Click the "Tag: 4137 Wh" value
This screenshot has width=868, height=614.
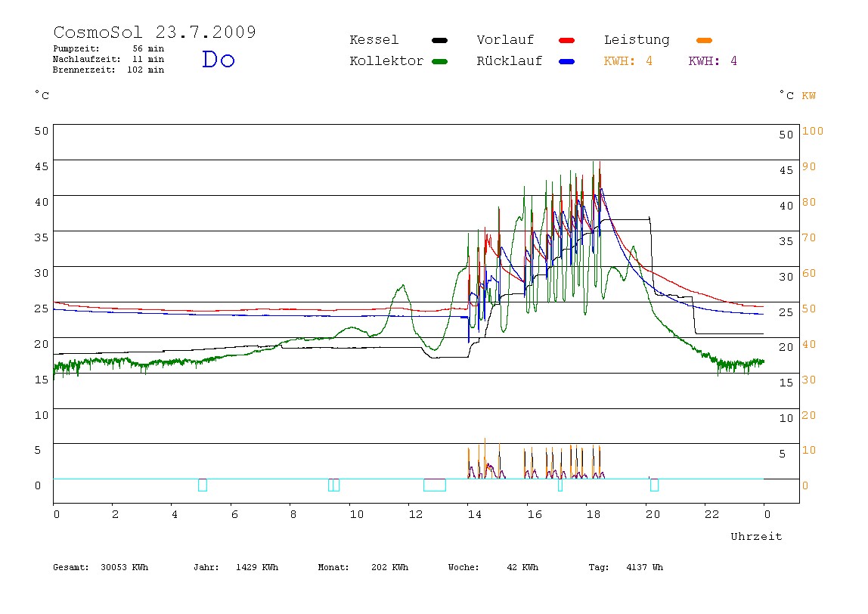coord(625,567)
